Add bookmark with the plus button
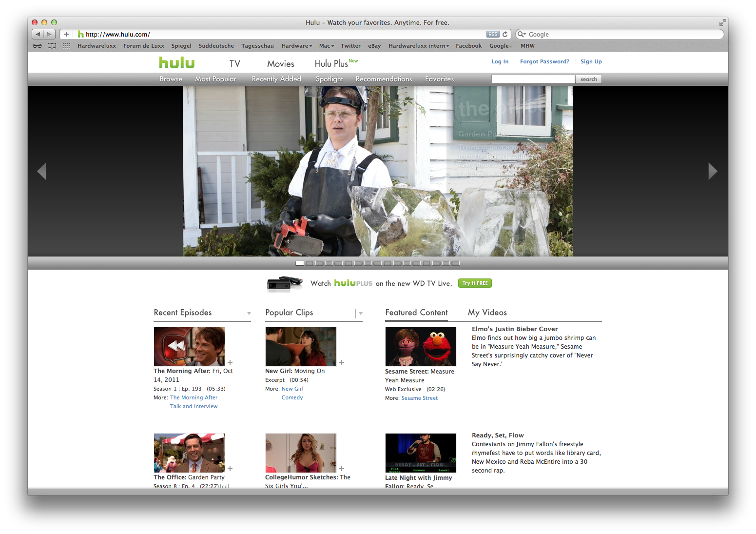The width and height of the screenshot is (756, 534). 66,34
